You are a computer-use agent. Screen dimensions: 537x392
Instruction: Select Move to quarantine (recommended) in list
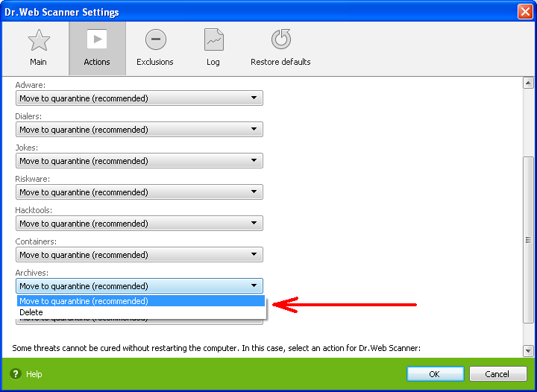point(141,301)
